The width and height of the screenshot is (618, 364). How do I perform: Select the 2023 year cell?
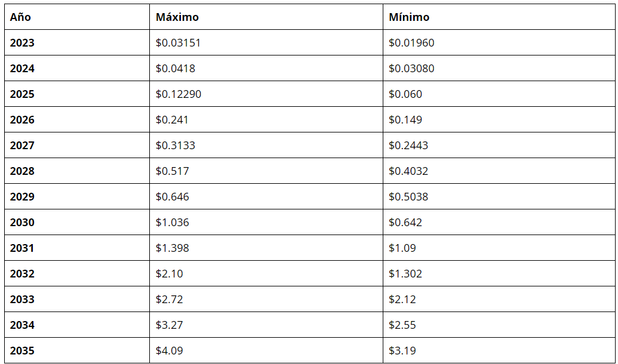point(22,43)
